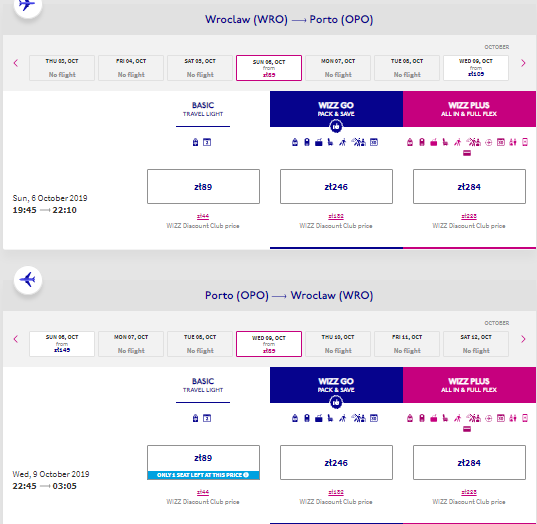537x524 pixels.
Task: Select return SUN 06, OCT date tile
Action: click(62, 344)
